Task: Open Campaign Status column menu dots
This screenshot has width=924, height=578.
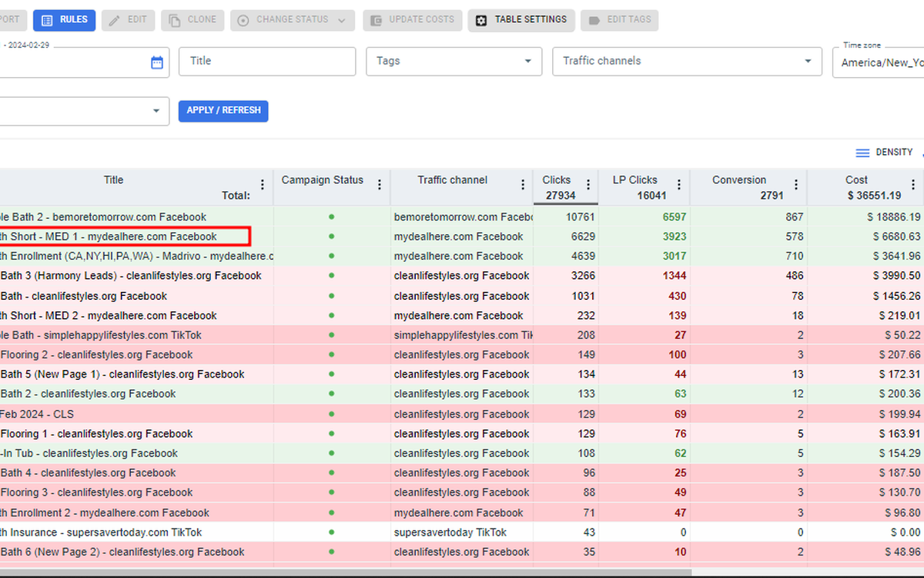Action: click(380, 185)
